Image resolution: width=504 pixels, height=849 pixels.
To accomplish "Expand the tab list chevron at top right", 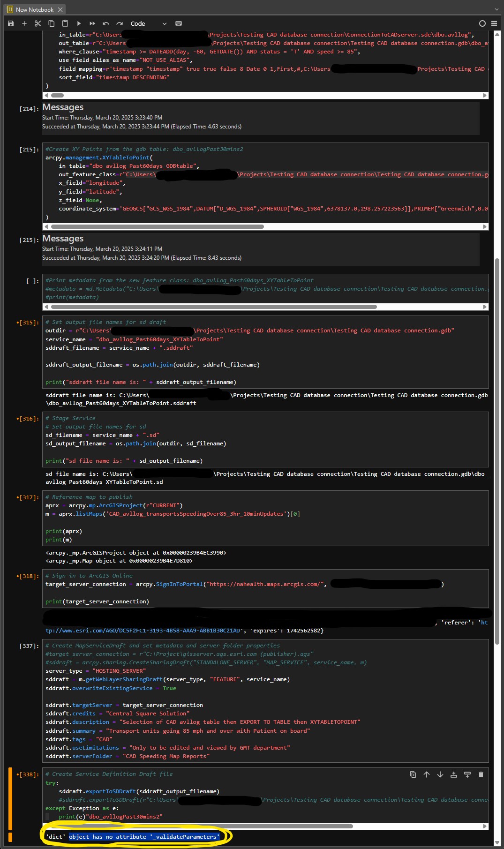I will point(497,9).
